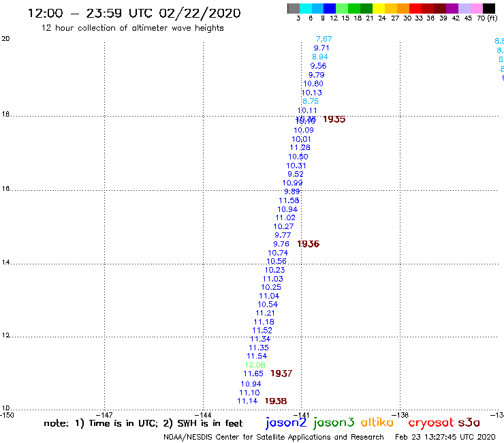Image resolution: width=504 pixels, height=443 pixels.
Task: Click the 11.28 wave height value
Action: [x=300, y=148]
